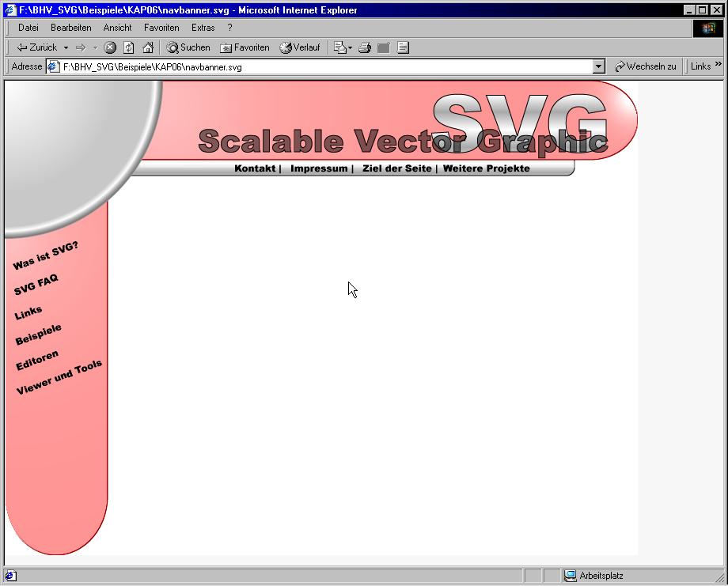Click the Discuss page icon in toolbar

click(403, 47)
